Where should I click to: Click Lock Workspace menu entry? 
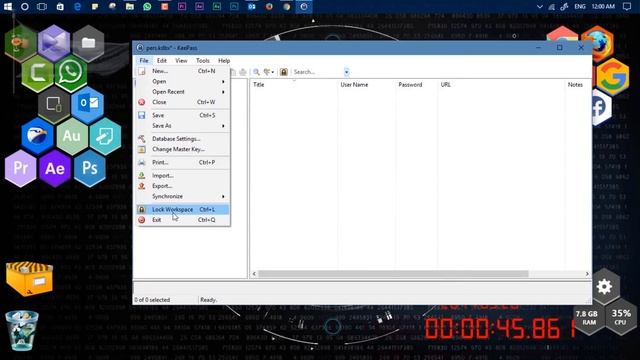(183, 209)
